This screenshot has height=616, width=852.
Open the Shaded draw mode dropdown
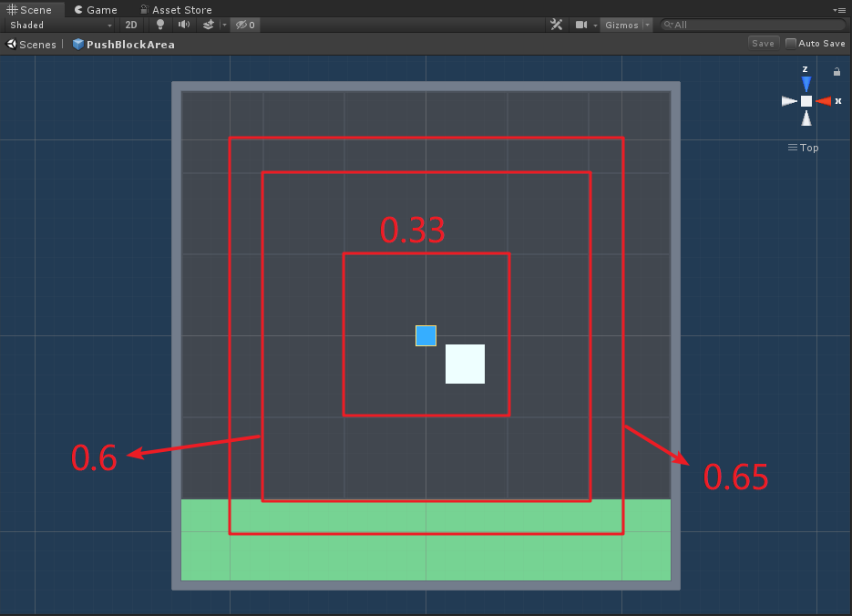click(x=60, y=25)
